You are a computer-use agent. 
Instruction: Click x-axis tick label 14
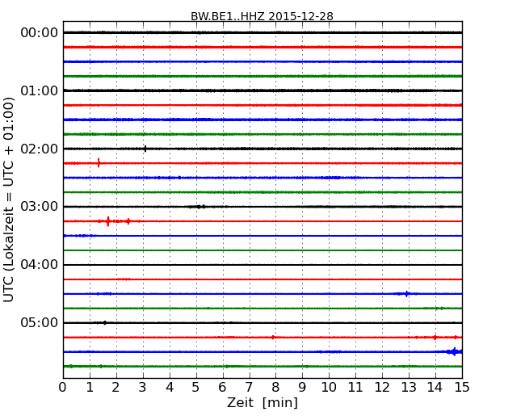tap(435, 388)
